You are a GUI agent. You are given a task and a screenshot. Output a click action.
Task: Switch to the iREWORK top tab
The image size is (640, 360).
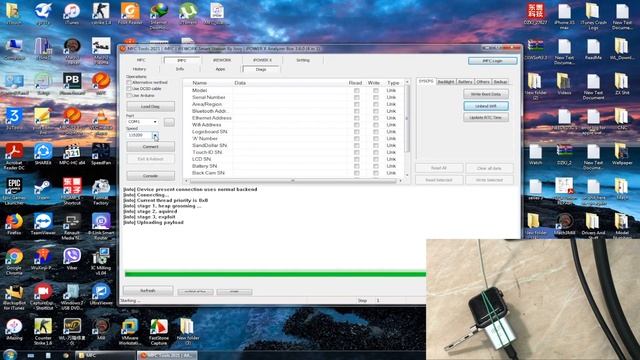(x=222, y=60)
